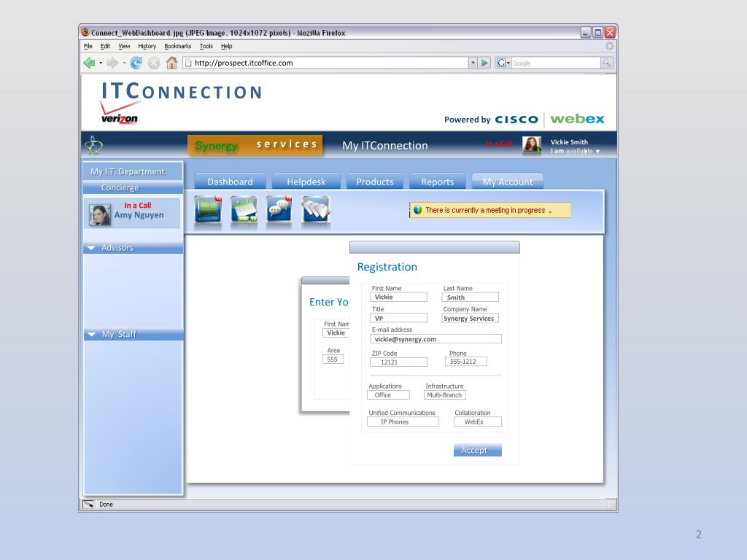Open the Tools menu
This screenshot has height=560, width=747.
pos(206,46)
